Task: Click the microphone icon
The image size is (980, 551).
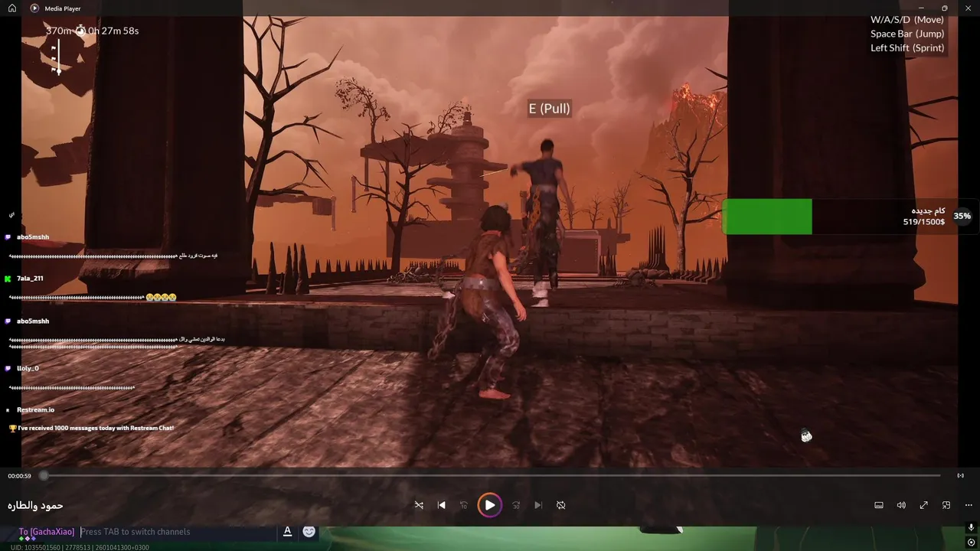Action: coord(971,528)
